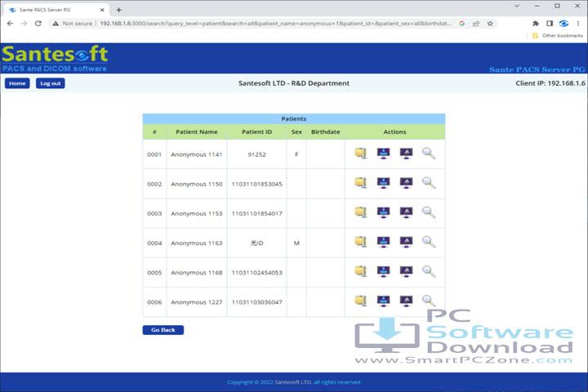Click the Patient Name column header
The image size is (588, 392).
click(x=197, y=131)
